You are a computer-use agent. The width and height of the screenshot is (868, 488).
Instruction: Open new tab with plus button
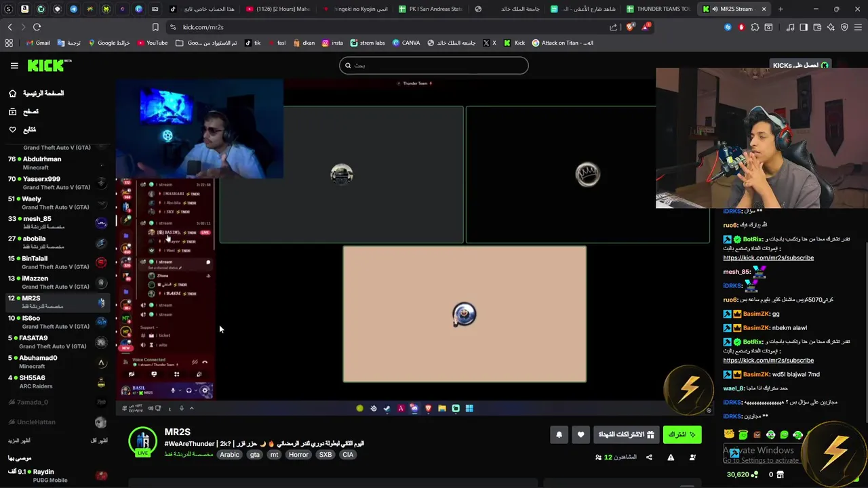[781, 9]
